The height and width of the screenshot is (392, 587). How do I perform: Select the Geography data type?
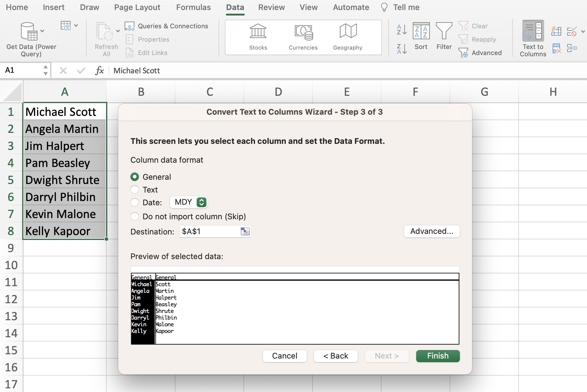click(348, 37)
